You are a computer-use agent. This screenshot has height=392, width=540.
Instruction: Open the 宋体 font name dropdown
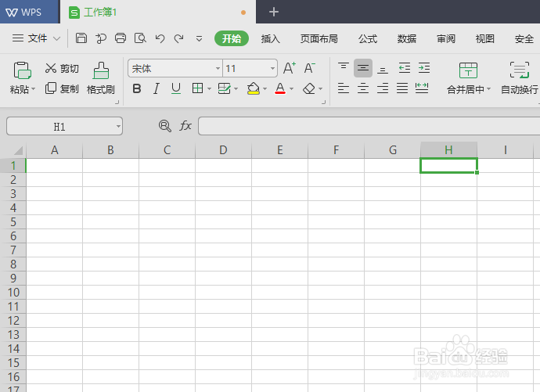pyautogui.click(x=218, y=68)
